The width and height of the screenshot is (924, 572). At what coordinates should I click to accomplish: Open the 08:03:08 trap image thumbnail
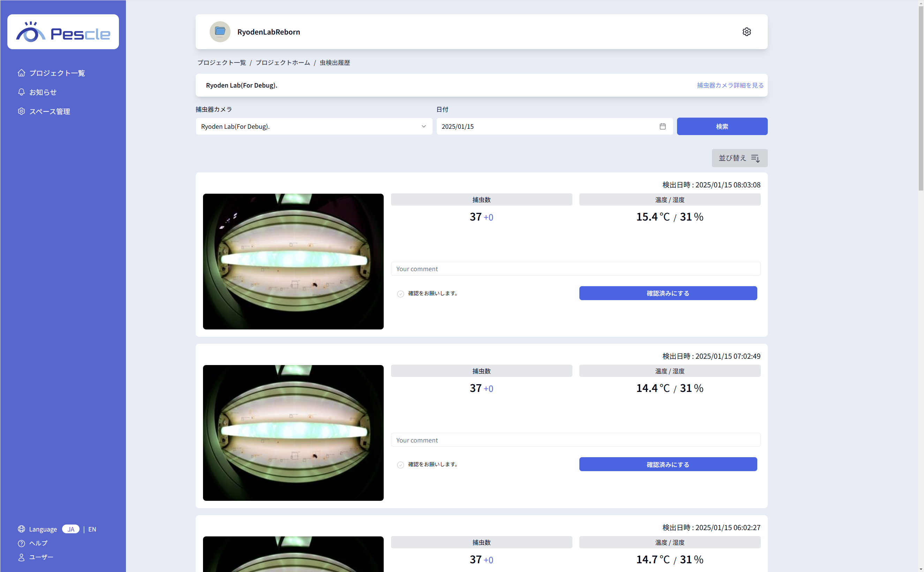(293, 261)
